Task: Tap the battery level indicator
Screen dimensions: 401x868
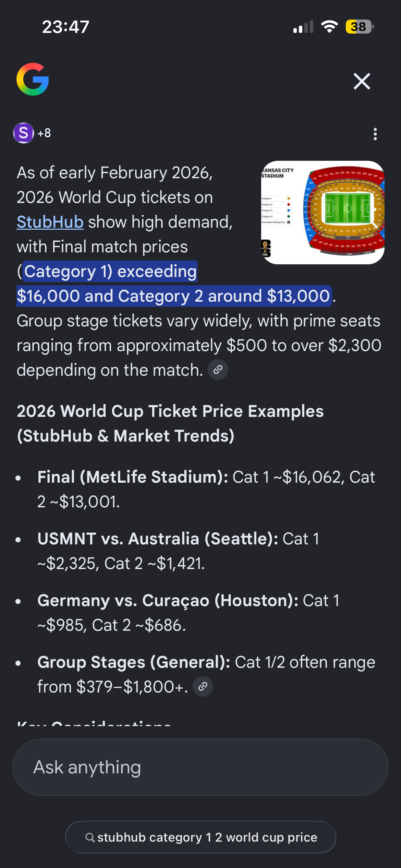Action: point(359,27)
